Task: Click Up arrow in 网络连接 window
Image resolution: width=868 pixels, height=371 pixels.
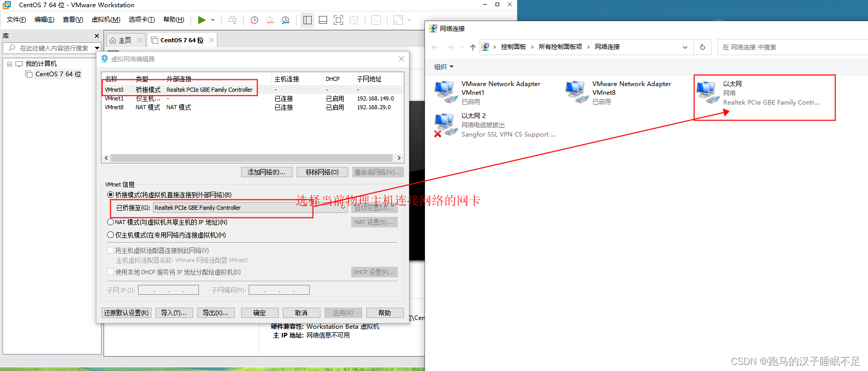Action: [x=473, y=47]
